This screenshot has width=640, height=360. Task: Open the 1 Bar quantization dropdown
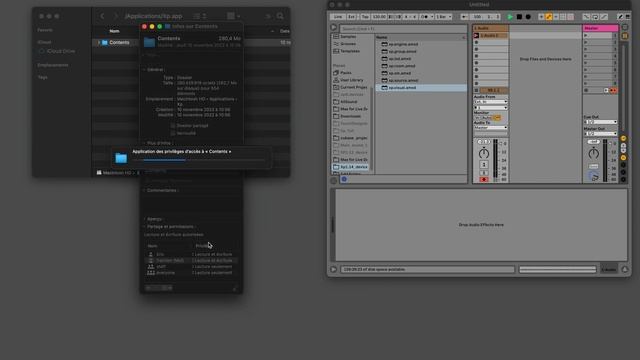click(443, 17)
